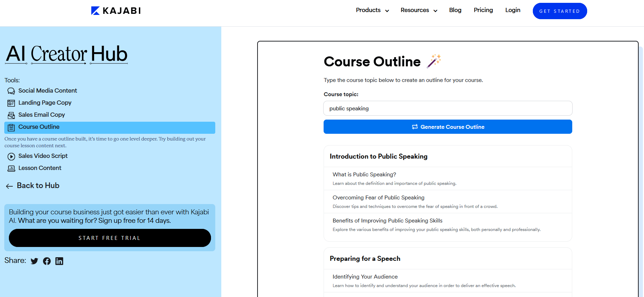This screenshot has width=644, height=297.
Task: Click Generate Course Outline button
Action: pyautogui.click(x=448, y=127)
